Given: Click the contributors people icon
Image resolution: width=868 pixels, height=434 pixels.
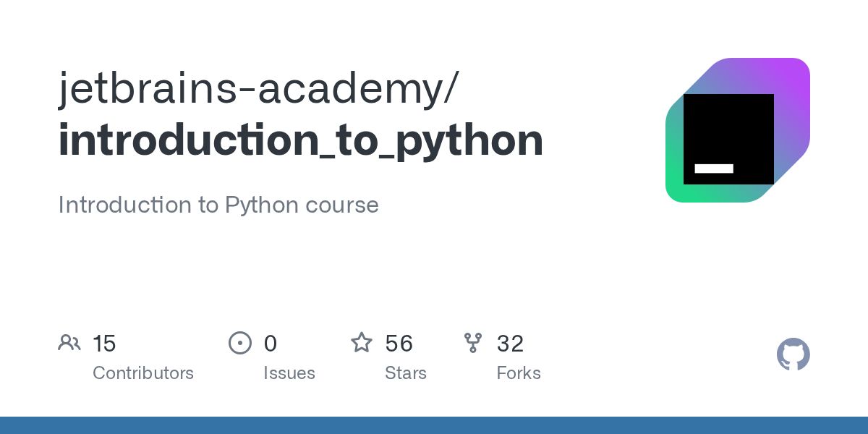Looking at the screenshot, I should coord(69,343).
